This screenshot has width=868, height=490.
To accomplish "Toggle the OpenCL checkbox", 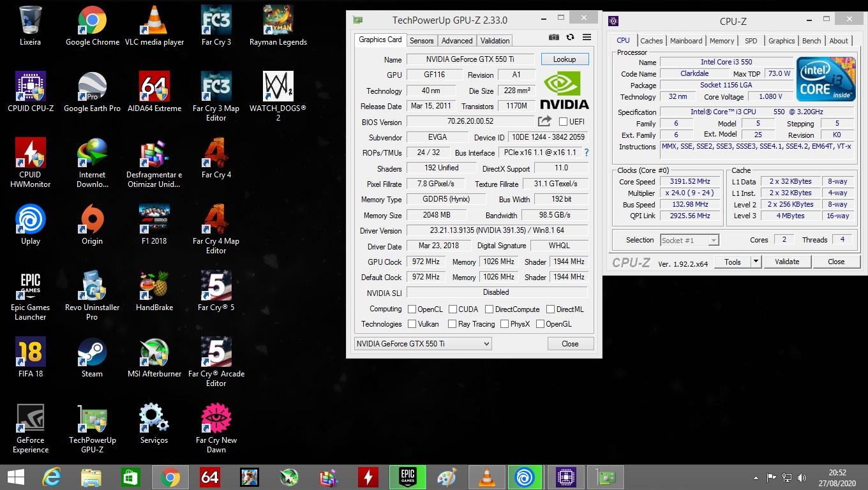I will [412, 309].
